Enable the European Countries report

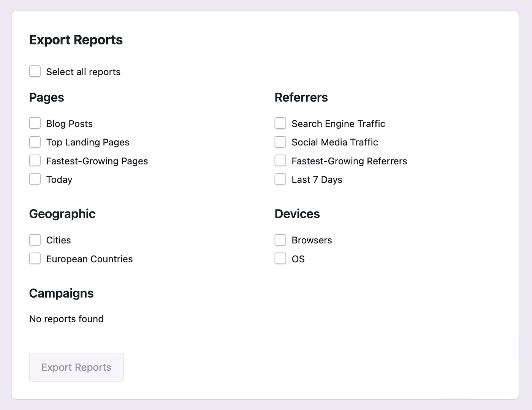[x=35, y=258]
